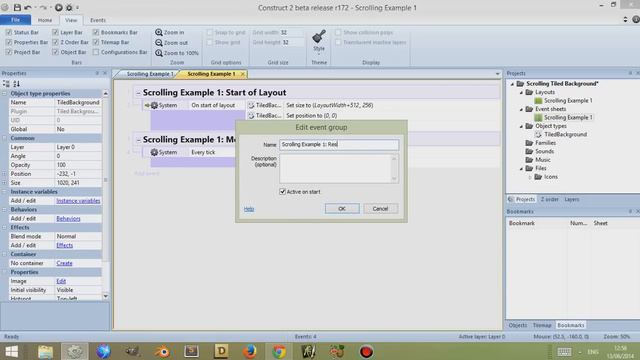The width and height of the screenshot is (640, 360).
Task: Click the Zoom out magnifier icon
Action: pos(159,42)
